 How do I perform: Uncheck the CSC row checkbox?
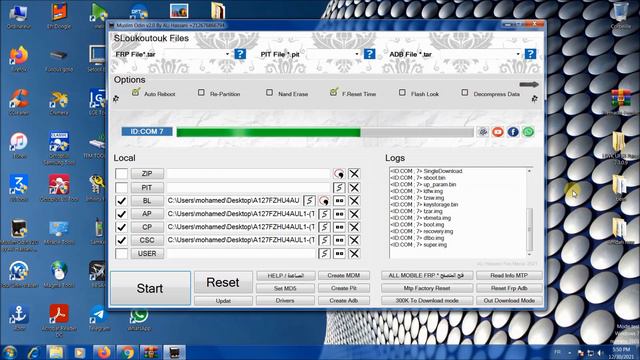(121, 240)
